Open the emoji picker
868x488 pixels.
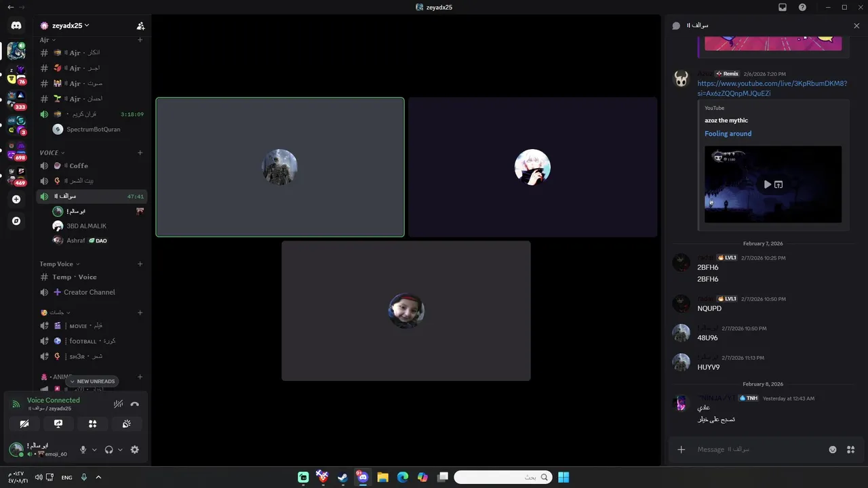tap(833, 449)
